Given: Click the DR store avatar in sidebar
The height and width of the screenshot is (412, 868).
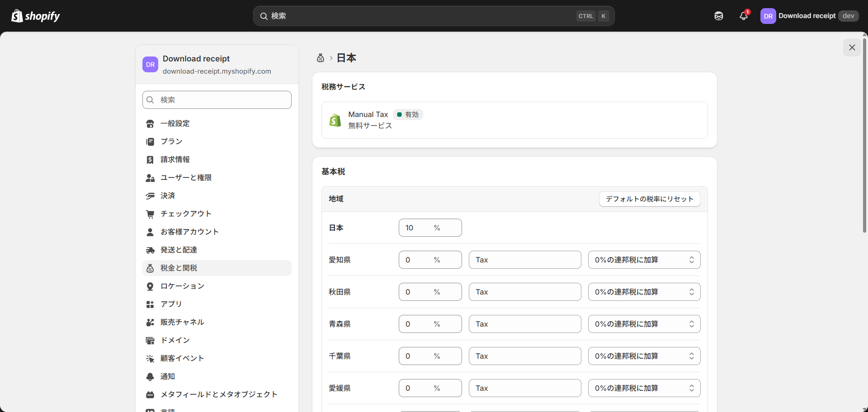Looking at the screenshot, I should [150, 65].
